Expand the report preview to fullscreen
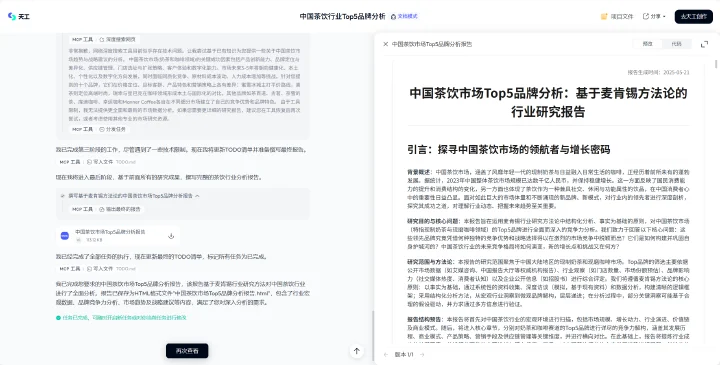Image resolution: width=720 pixels, height=365 pixels. (704, 44)
